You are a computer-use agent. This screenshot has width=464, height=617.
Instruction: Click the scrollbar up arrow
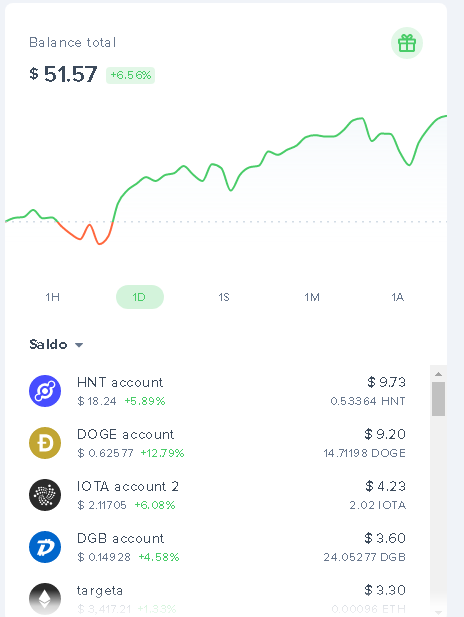[438, 374]
